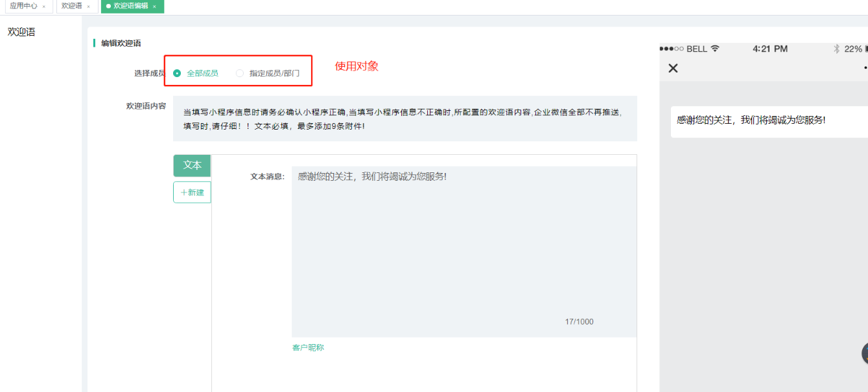Image resolution: width=868 pixels, height=392 pixels.
Task: Close the 应用中心 tab with its x
Action: pyautogui.click(x=44, y=6)
